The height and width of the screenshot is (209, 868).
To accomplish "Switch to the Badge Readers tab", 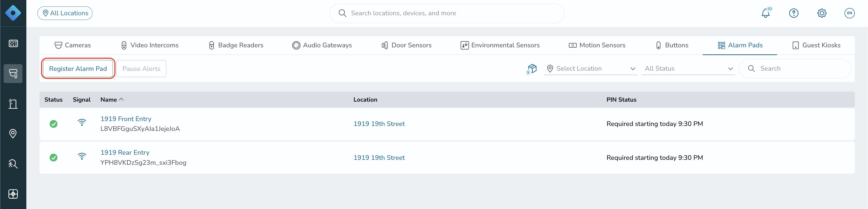I will [x=236, y=45].
